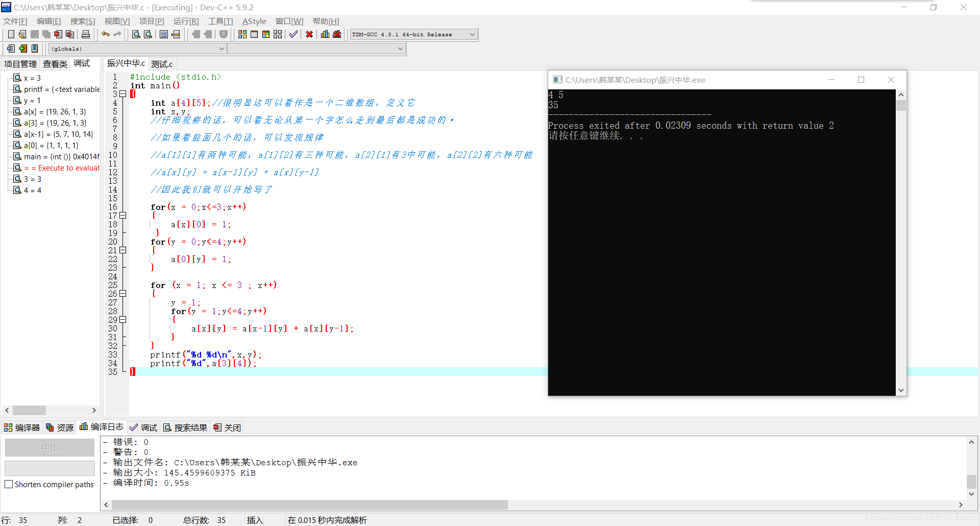Collapse the code fold at line 3
Viewport: 980px width, 526px height.
click(123, 94)
